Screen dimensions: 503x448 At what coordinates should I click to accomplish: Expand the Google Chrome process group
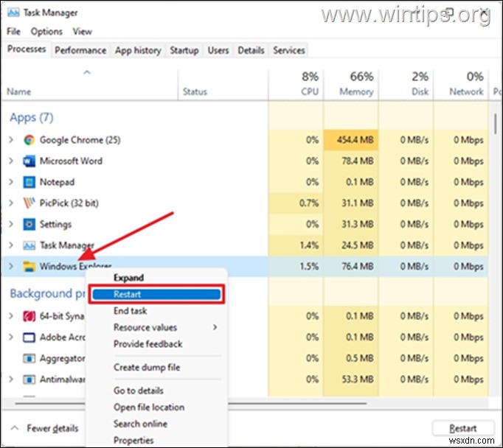(11, 140)
